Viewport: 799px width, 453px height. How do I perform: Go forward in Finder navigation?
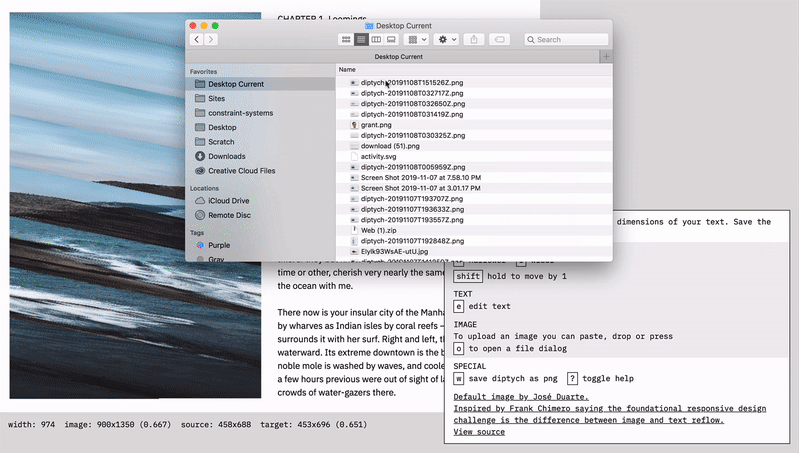tap(211, 39)
